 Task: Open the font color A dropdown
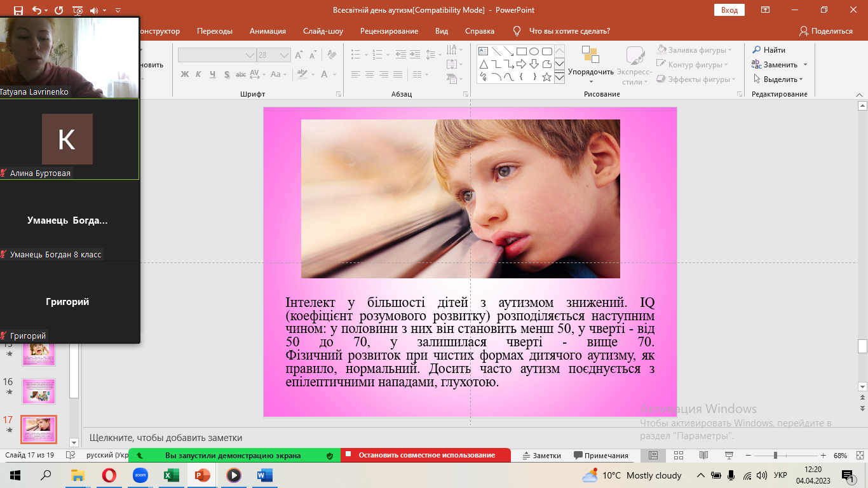coord(335,74)
